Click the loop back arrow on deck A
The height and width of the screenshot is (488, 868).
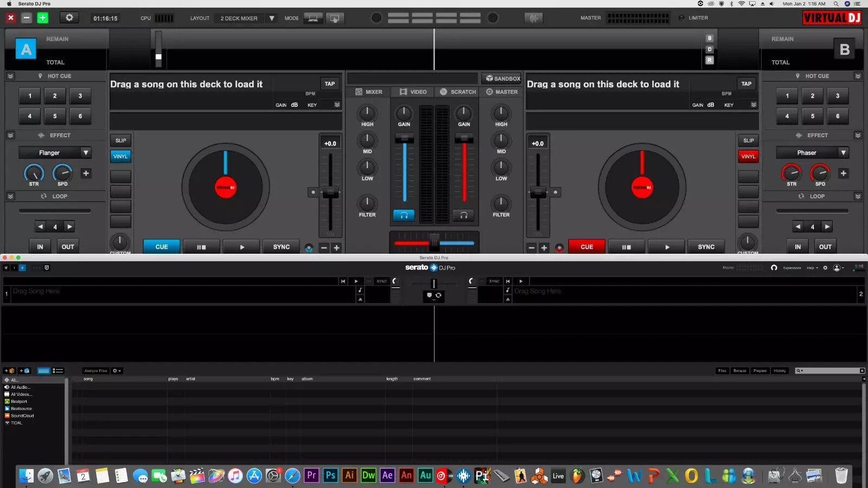(x=41, y=227)
